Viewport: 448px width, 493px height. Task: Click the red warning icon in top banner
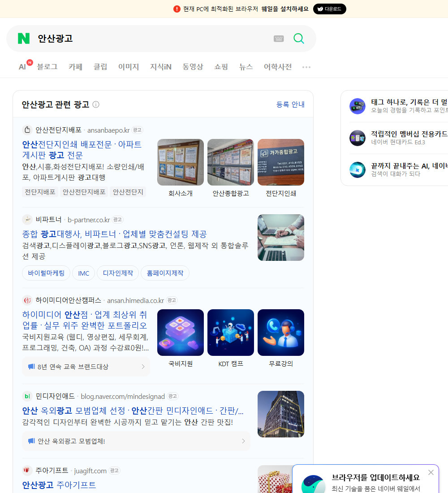coord(177,9)
